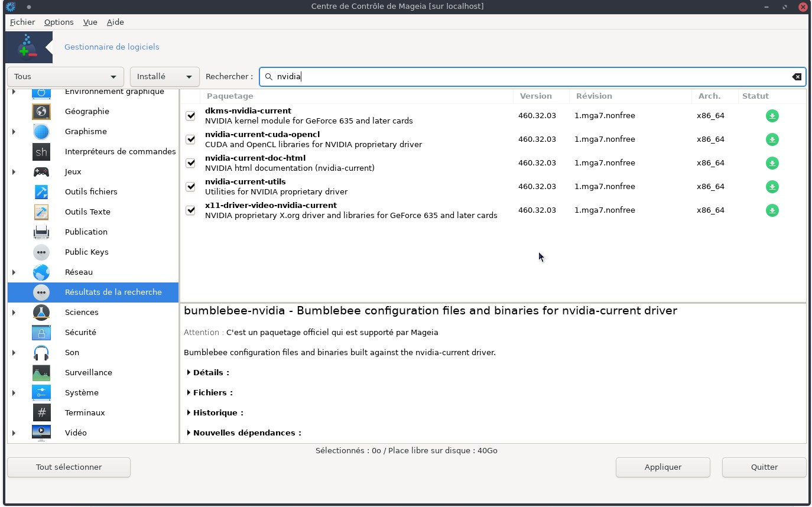Sort by the Paquetage column header

pos(357,96)
